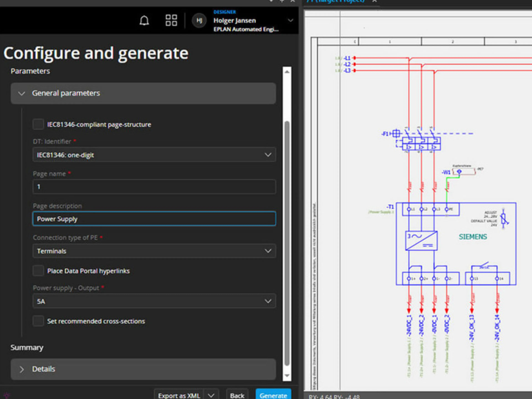Enable Set recommended cross-sections
532x399 pixels.
(x=38, y=321)
